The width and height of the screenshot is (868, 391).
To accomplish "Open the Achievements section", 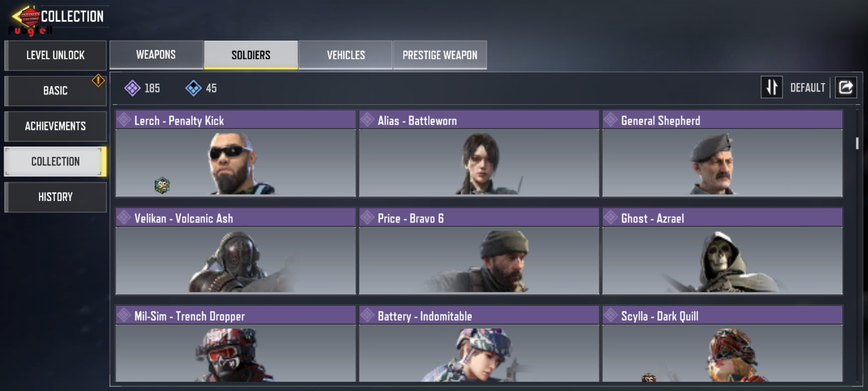I will [x=56, y=126].
